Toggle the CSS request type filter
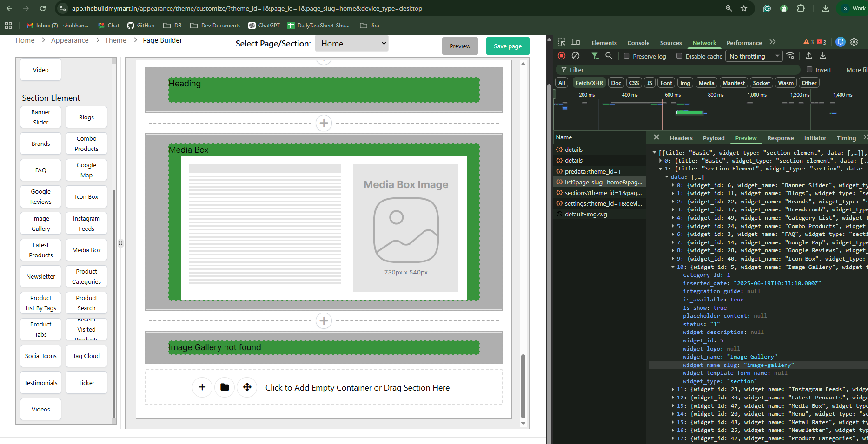The width and height of the screenshot is (868, 444). tap(634, 83)
